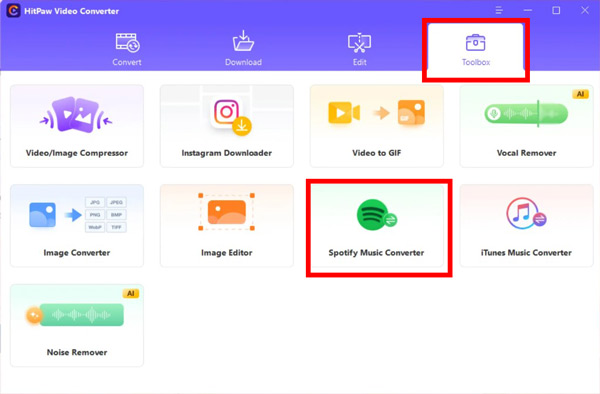The height and width of the screenshot is (394, 600).
Task: Click the AI badge on Noise Remover
Action: click(130, 293)
